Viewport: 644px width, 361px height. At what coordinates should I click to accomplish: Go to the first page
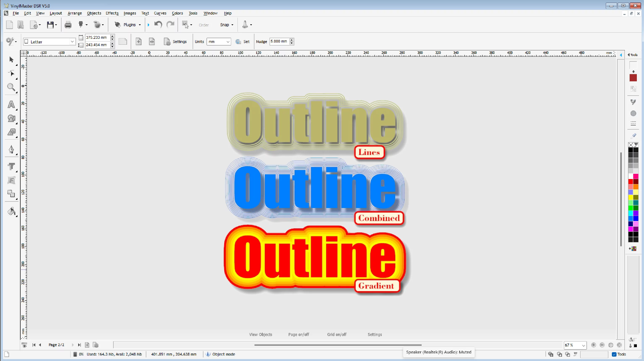click(34, 345)
